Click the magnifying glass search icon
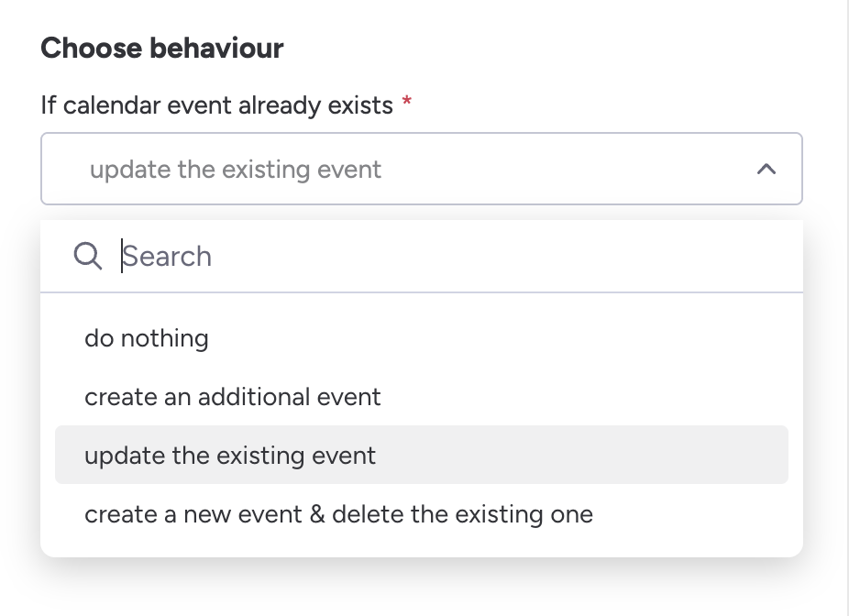This screenshot has width=849, height=616. coord(88,256)
